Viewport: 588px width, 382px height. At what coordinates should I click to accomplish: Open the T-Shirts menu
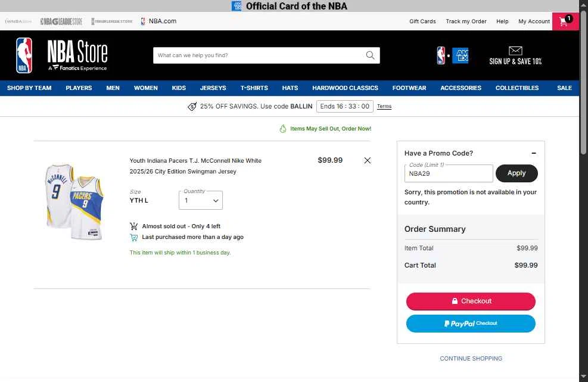254,88
